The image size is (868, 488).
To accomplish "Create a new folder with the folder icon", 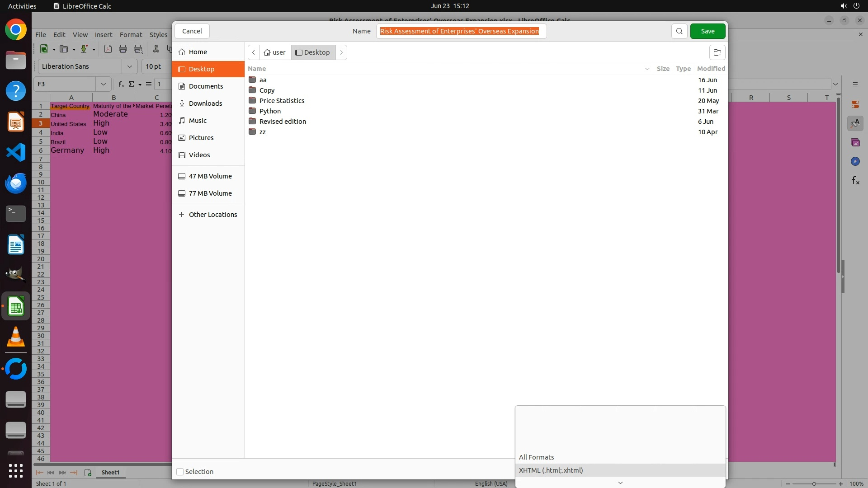I will coord(717,52).
